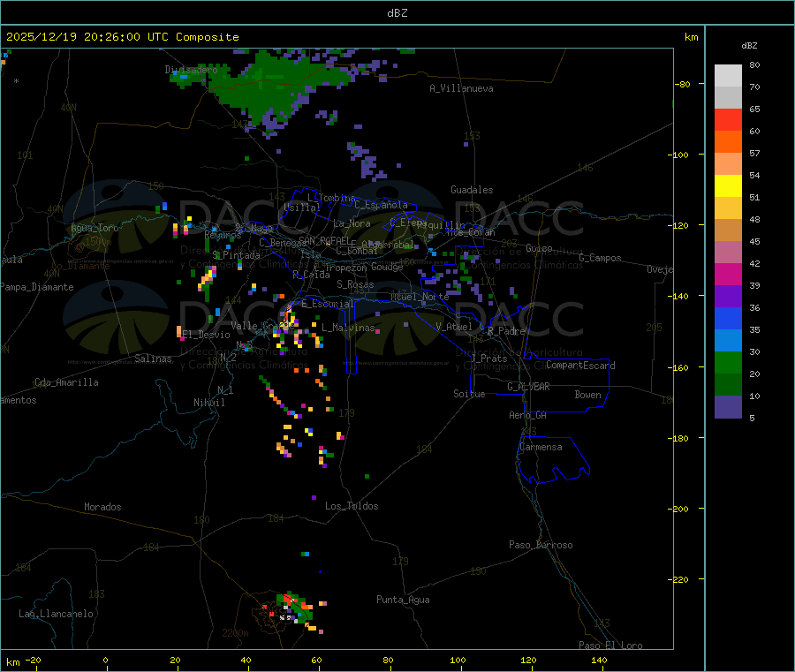Click the tan 45–48 dBZ legend swatch
This screenshot has width=795, height=672.
(728, 230)
